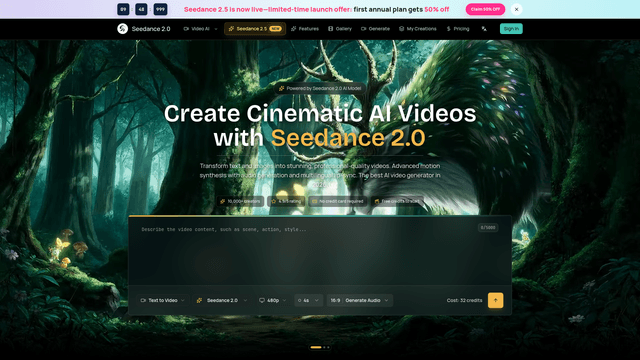Click the monitor icon beside 480p

click(x=262, y=300)
